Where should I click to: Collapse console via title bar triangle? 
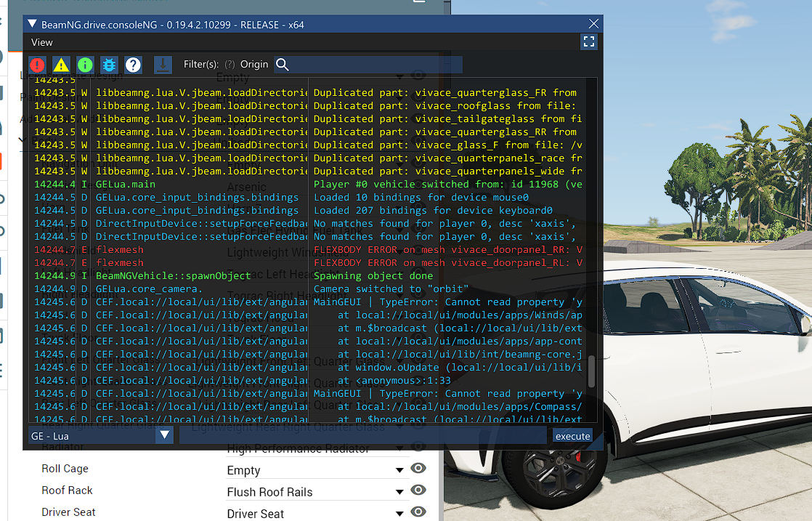click(x=32, y=24)
